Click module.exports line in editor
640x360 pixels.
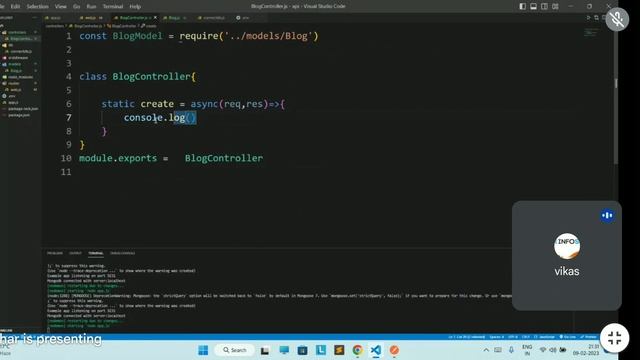(x=171, y=158)
